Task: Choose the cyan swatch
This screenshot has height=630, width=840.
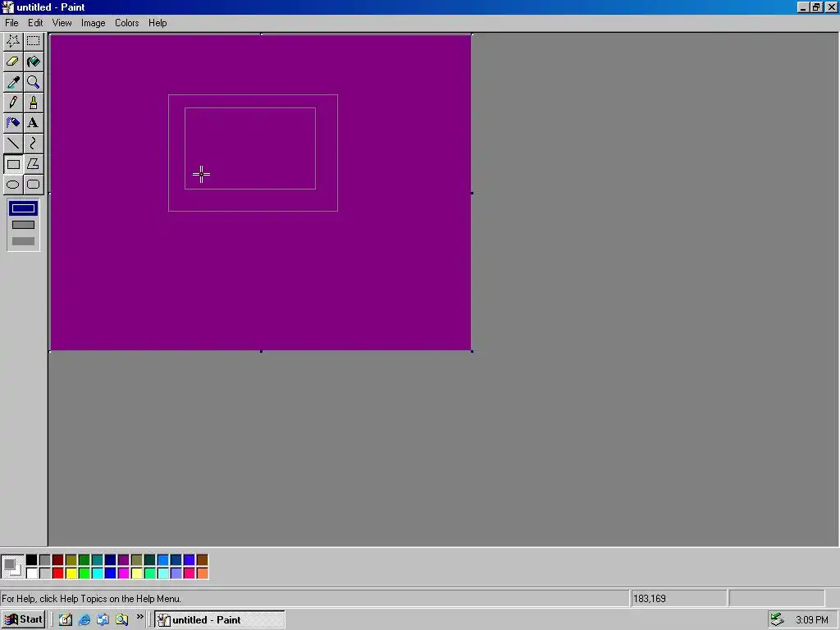Action: 98,573
